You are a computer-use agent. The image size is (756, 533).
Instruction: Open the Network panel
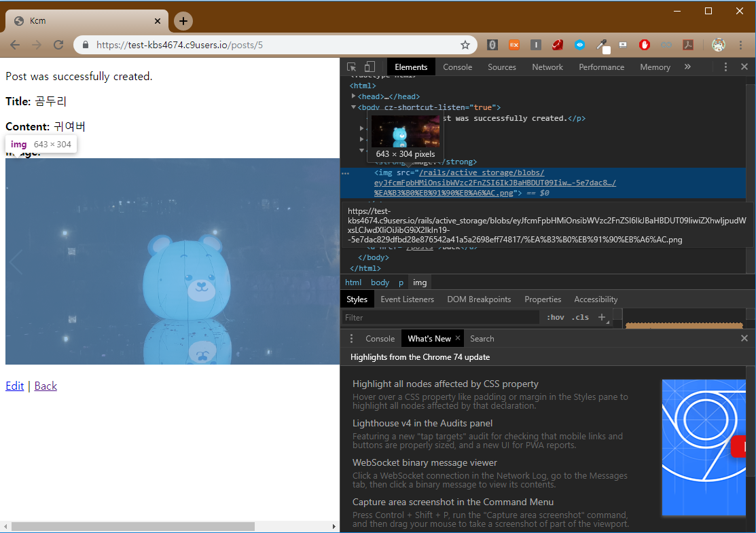click(547, 67)
